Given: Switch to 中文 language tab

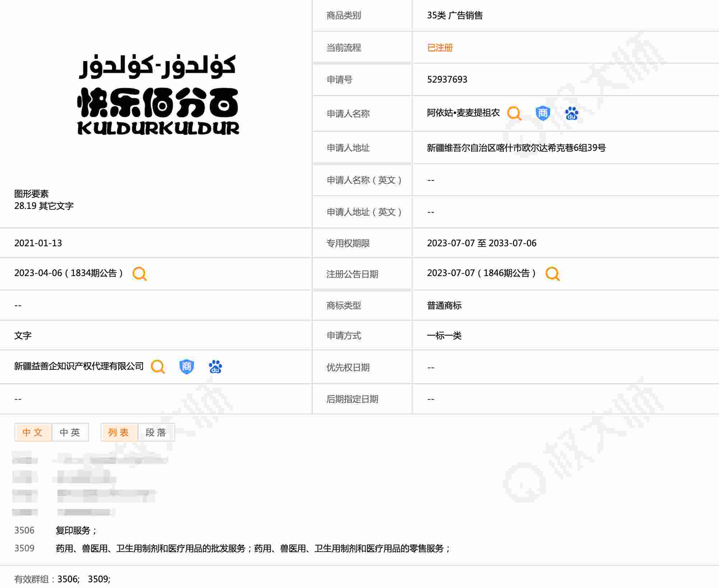Looking at the screenshot, I should [x=33, y=432].
